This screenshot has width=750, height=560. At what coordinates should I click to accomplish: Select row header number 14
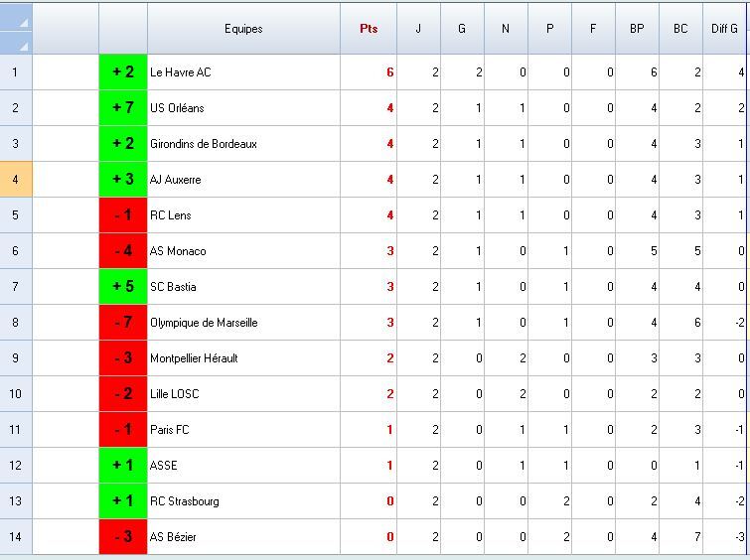tap(16, 537)
